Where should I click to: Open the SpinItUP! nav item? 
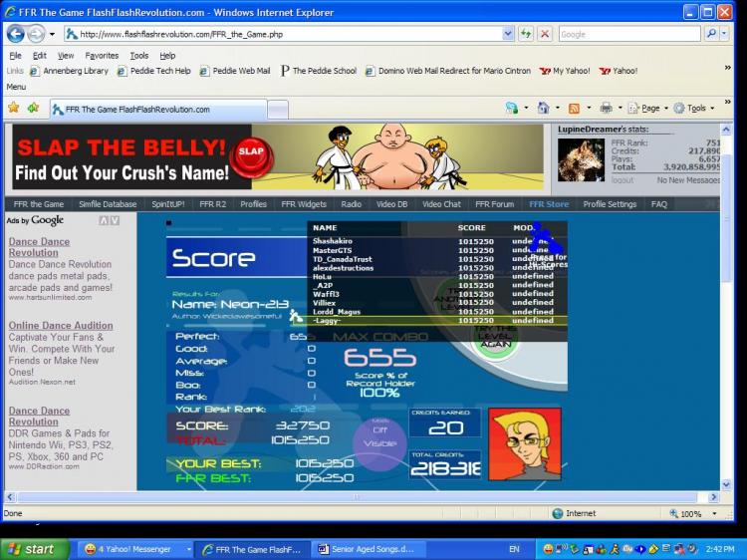(168, 204)
